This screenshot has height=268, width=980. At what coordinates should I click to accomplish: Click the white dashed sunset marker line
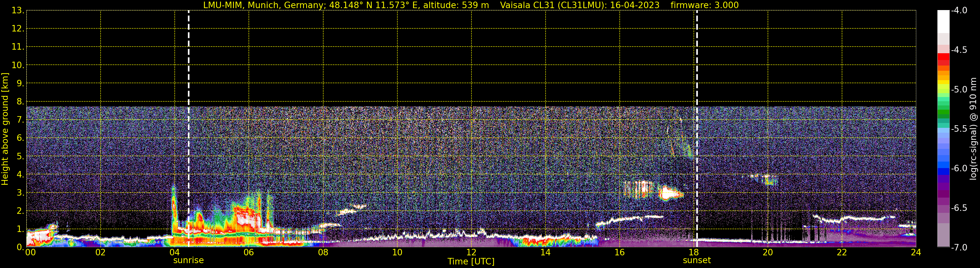697,129
